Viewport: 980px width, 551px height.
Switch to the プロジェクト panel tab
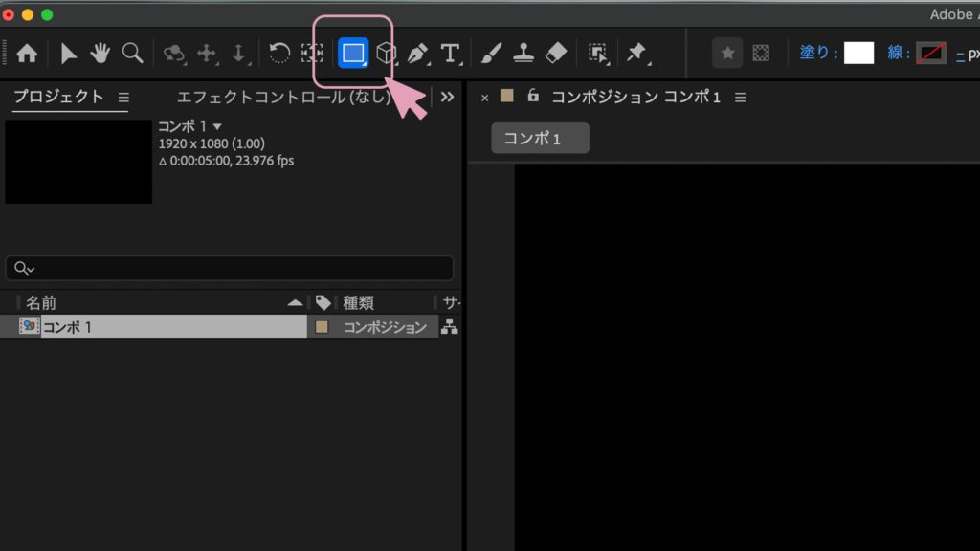coord(58,97)
